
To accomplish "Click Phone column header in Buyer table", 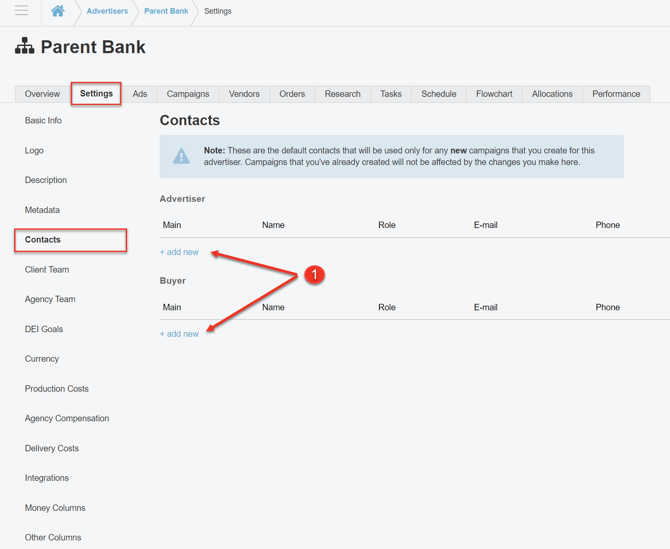I will pos(608,307).
